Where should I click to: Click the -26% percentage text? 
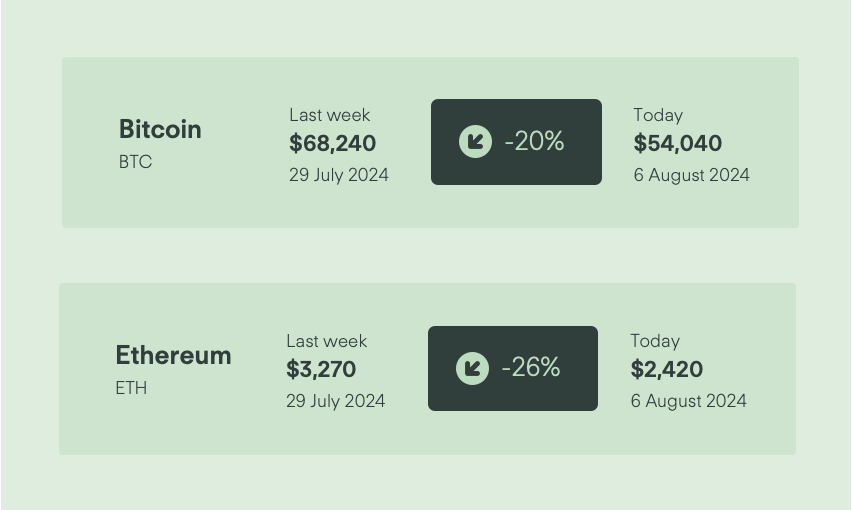click(x=531, y=368)
